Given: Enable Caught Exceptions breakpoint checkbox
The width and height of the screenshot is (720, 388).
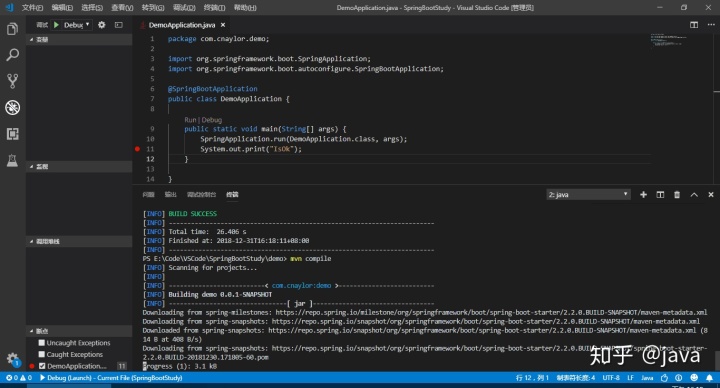Looking at the screenshot, I should pyautogui.click(x=42, y=354).
